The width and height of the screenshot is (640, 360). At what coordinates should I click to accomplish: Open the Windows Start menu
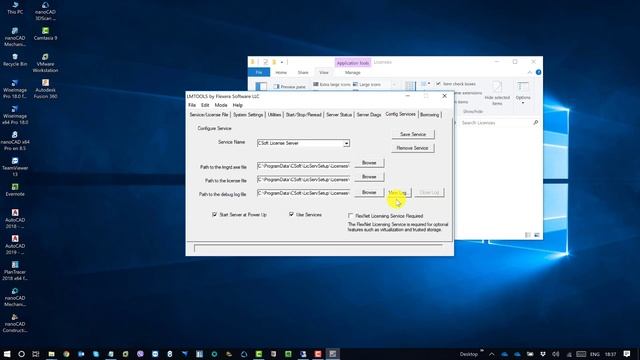pos(7,354)
